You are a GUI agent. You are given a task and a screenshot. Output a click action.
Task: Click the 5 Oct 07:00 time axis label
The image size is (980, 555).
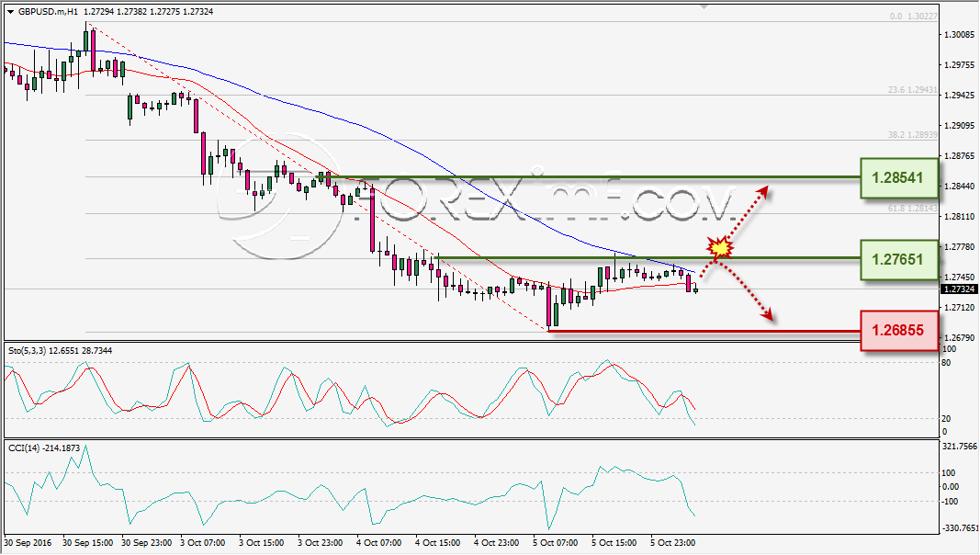(x=555, y=542)
